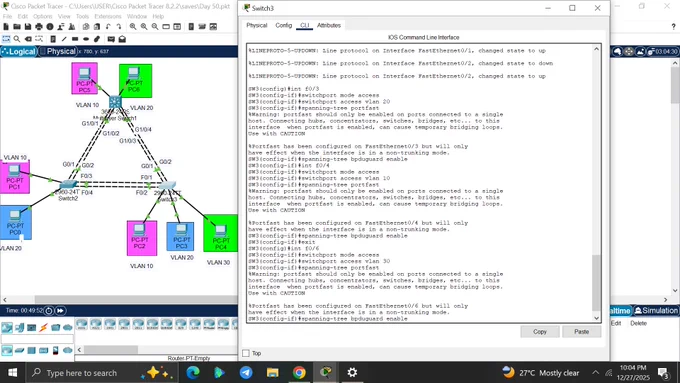680x383 pixels.
Task: Choose the Connections lightning category
Action: (43, 327)
